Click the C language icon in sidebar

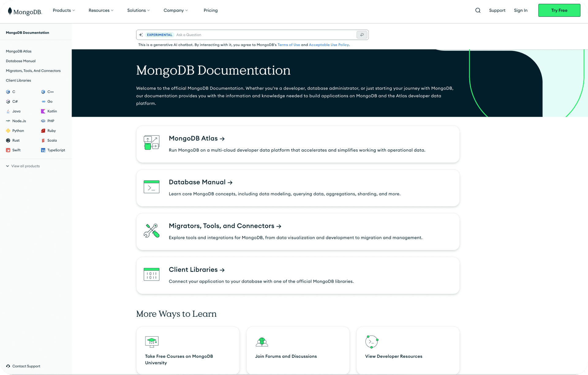pyautogui.click(x=8, y=92)
